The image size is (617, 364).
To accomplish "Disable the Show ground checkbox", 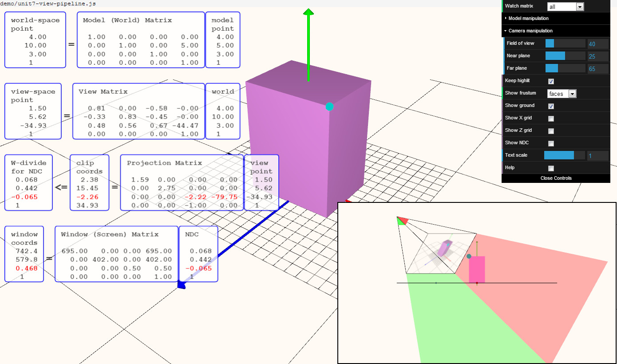I will [x=551, y=106].
